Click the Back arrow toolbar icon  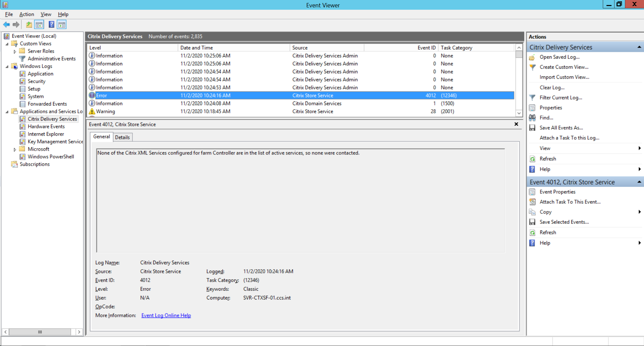click(x=6, y=24)
